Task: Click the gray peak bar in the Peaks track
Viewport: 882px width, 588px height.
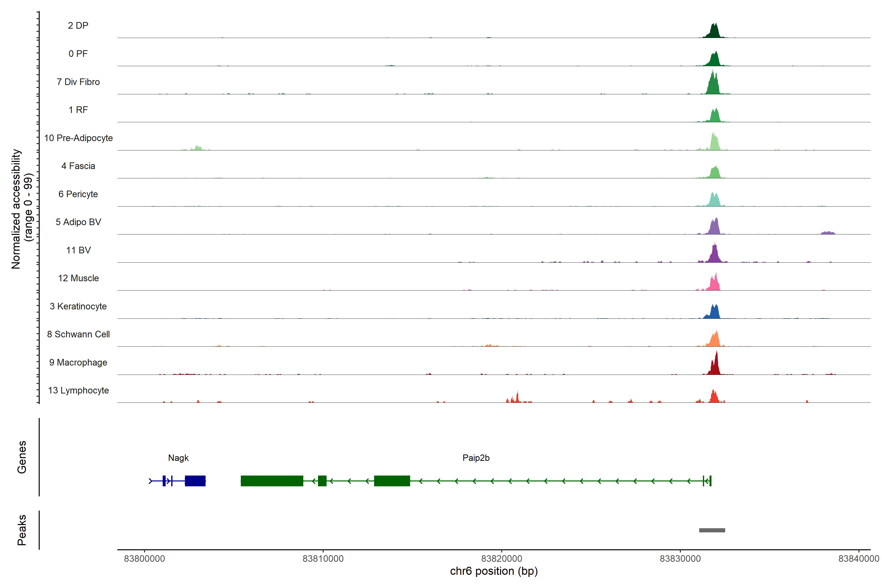Action: click(x=712, y=530)
